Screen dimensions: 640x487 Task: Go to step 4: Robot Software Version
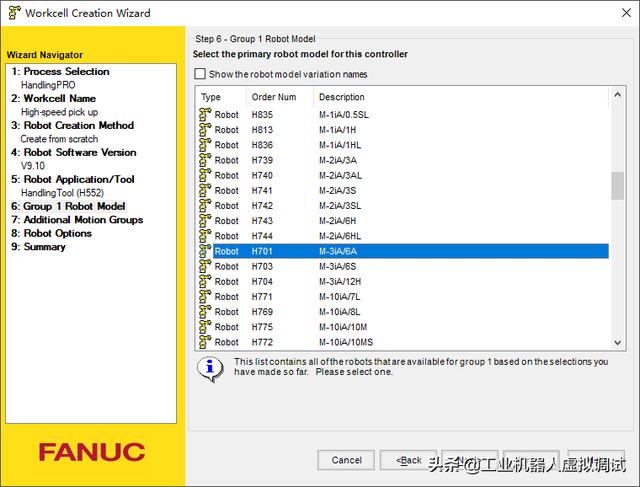click(74, 152)
